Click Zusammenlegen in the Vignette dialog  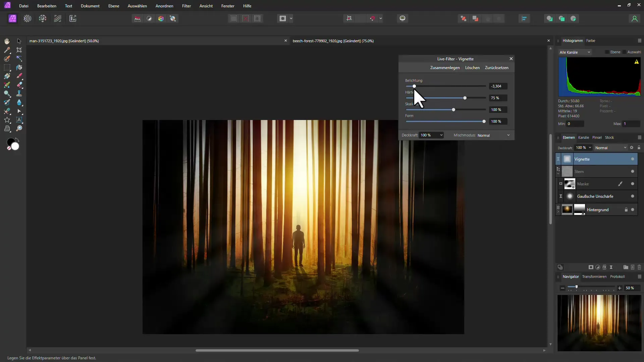click(x=445, y=68)
